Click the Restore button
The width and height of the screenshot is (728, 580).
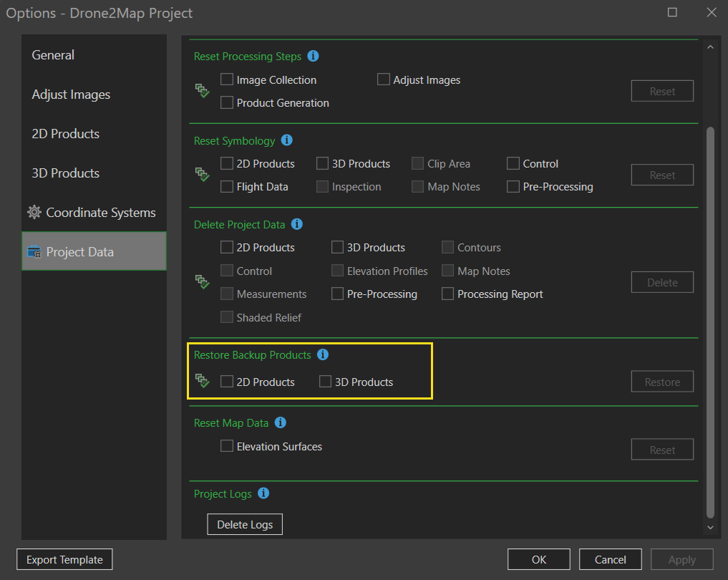pyautogui.click(x=662, y=382)
